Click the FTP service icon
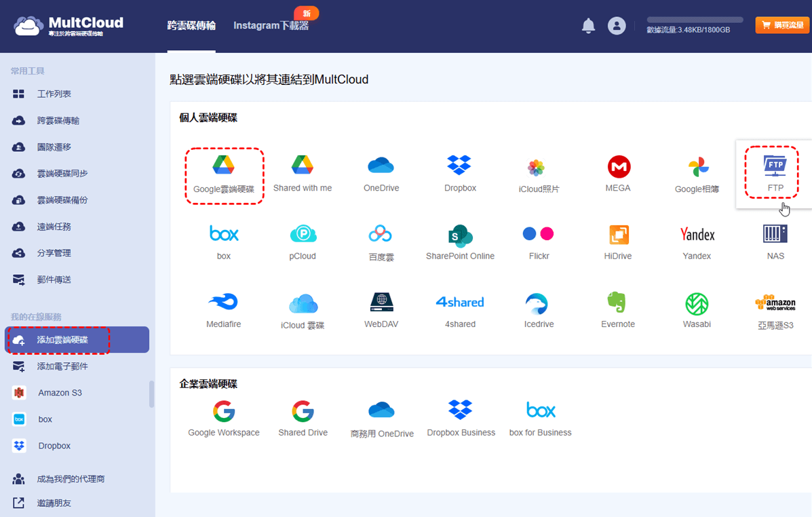 tap(775, 166)
